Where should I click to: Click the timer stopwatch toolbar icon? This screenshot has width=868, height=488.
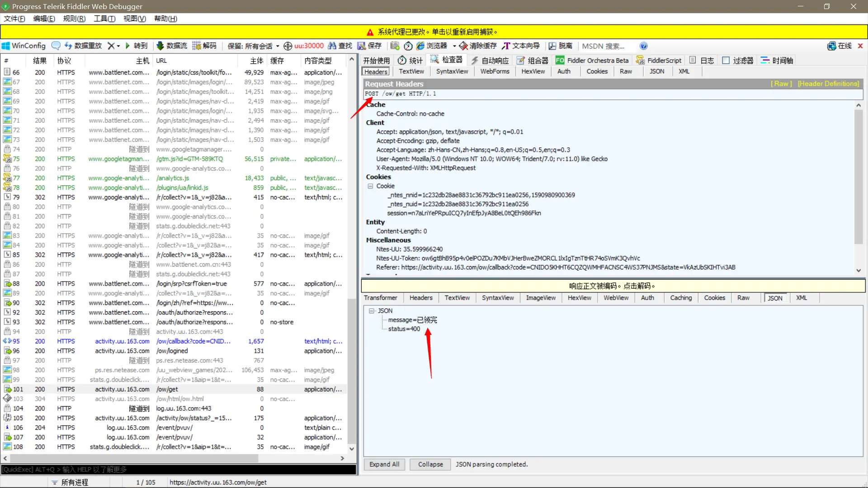[x=408, y=46]
